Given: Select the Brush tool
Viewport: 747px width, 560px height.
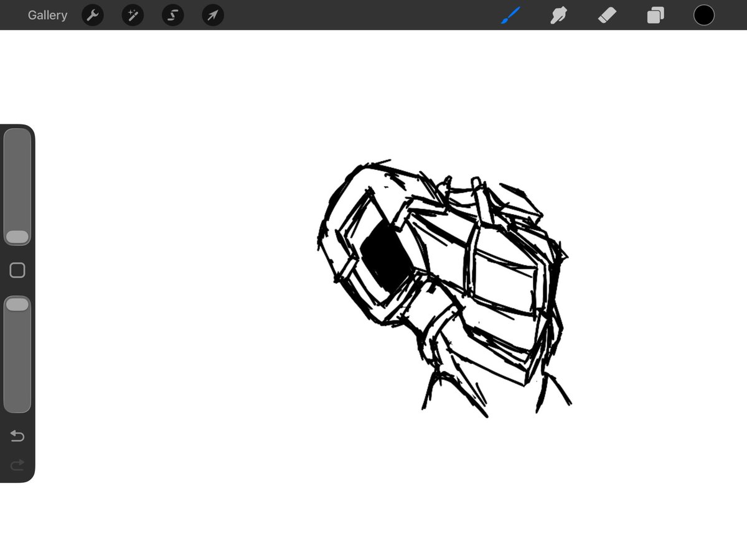Looking at the screenshot, I should click(x=510, y=15).
